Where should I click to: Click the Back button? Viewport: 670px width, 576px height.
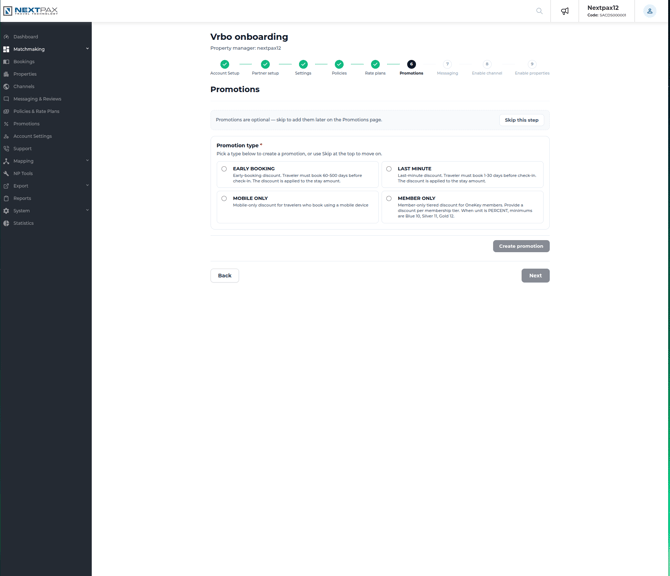(x=224, y=276)
